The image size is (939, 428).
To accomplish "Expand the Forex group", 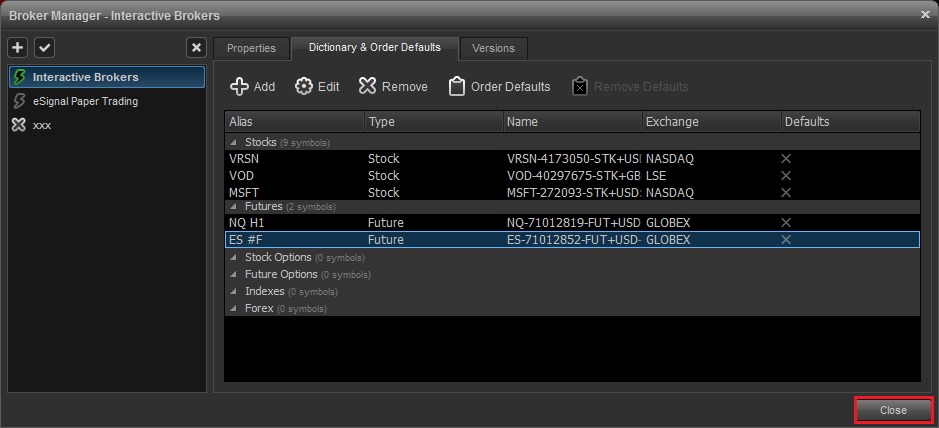I will (x=234, y=309).
